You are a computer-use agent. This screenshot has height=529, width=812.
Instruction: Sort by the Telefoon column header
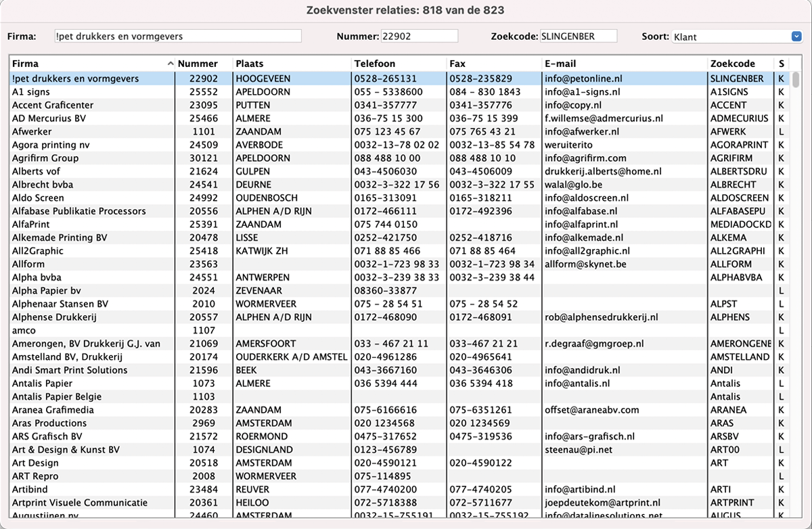399,64
